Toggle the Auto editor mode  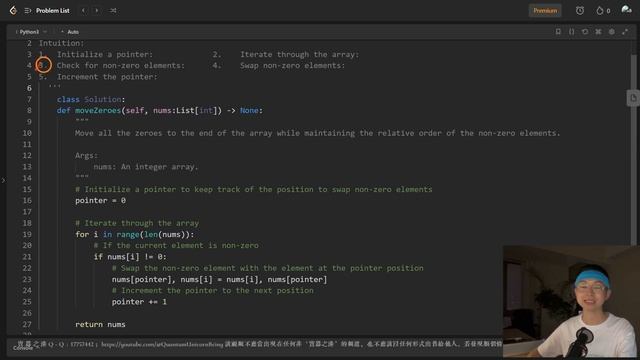[x=70, y=32]
